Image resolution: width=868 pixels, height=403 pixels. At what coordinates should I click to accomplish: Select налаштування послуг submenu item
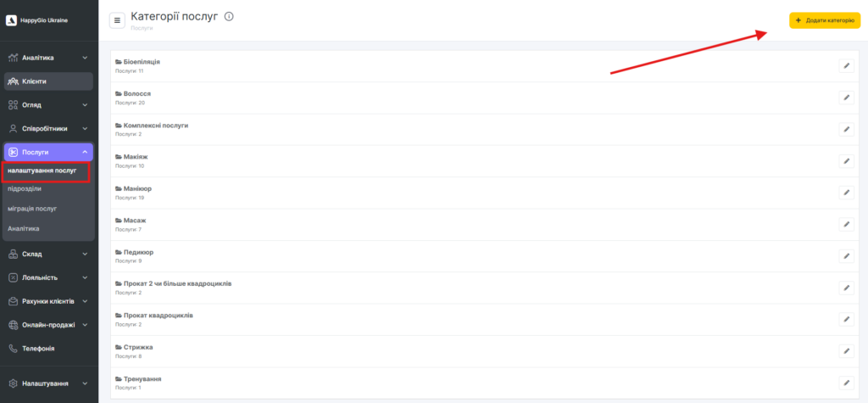[x=42, y=171]
